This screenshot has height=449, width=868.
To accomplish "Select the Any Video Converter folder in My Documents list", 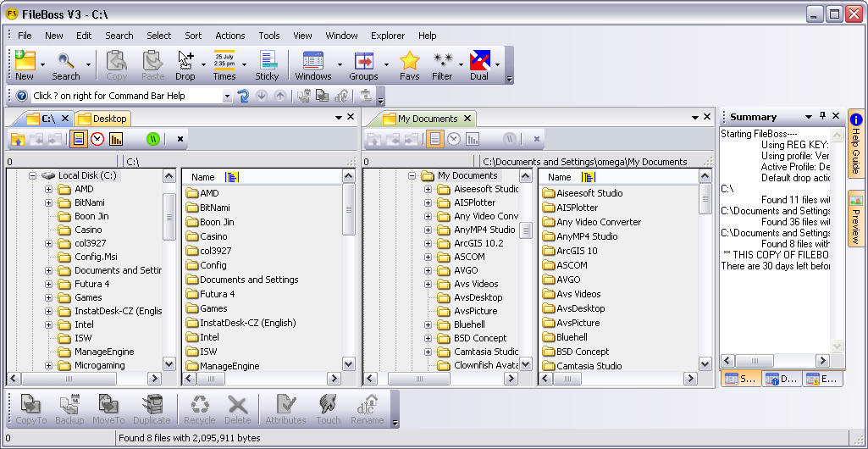I will pyautogui.click(x=599, y=222).
